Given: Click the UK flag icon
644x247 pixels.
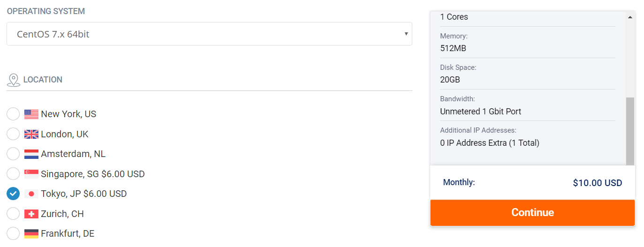Looking at the screenshot, I should pos(31,134).
